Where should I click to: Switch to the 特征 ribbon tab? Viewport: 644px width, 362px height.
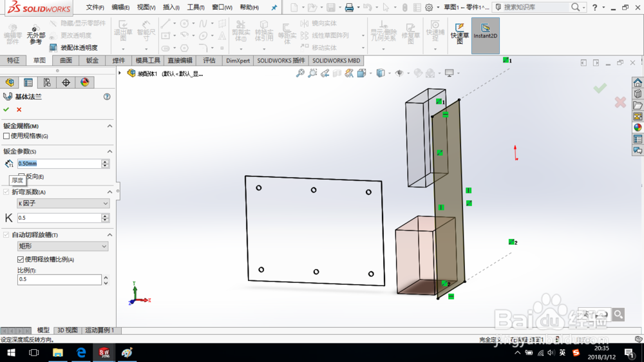click(x=13, y=61)
